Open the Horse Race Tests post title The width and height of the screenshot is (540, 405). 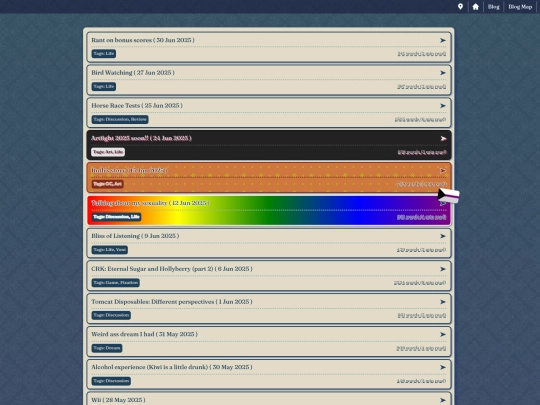coord(137,105)
